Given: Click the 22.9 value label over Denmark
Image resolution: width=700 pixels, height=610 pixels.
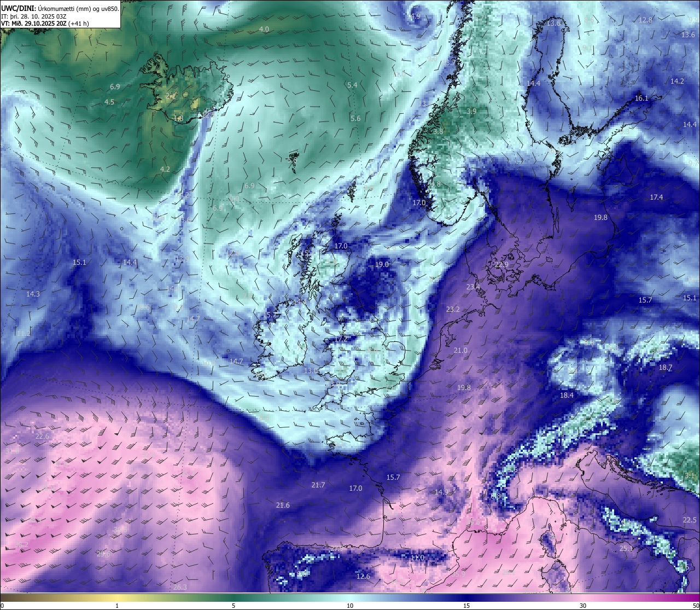Looking at the screenshot, I should click(x=501, y=265).
